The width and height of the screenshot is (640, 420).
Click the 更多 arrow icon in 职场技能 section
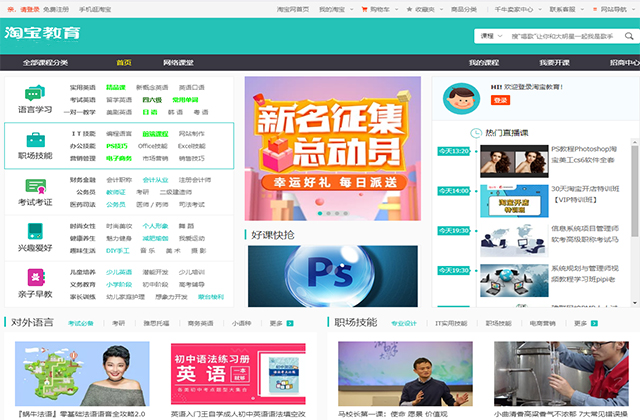pyautogui.click(x=594, y=323)
